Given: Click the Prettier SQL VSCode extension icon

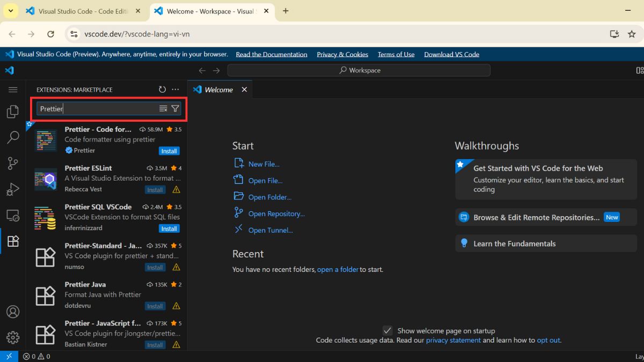Looking at the screenshot, I should click(46, 218).
